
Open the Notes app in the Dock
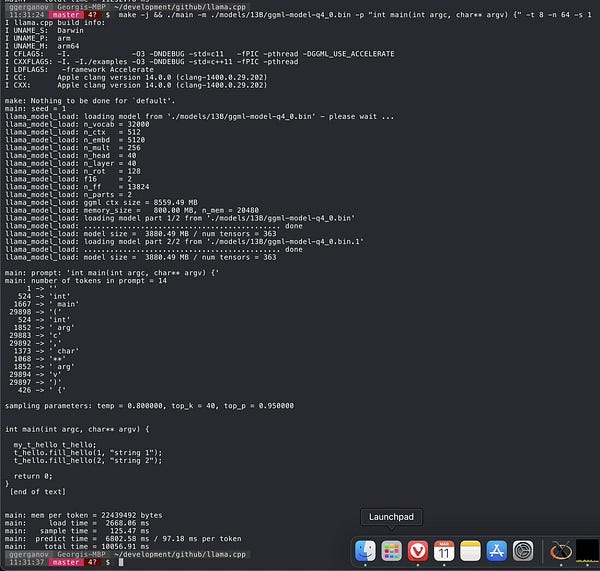[470, 551]
